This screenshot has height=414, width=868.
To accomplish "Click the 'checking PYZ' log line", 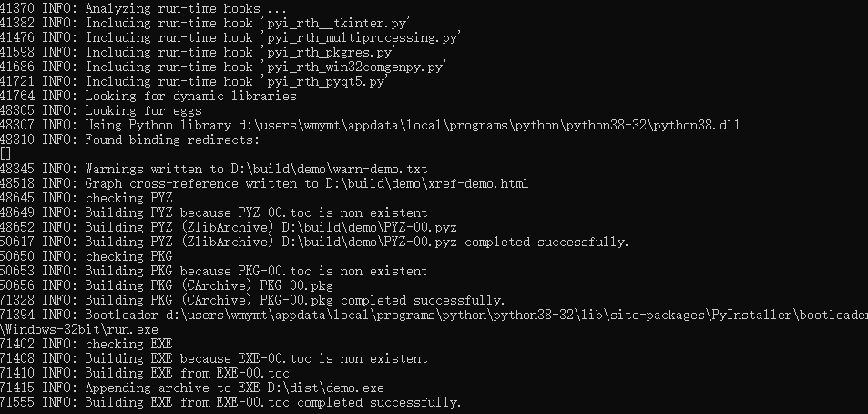I will pos(87,198).
